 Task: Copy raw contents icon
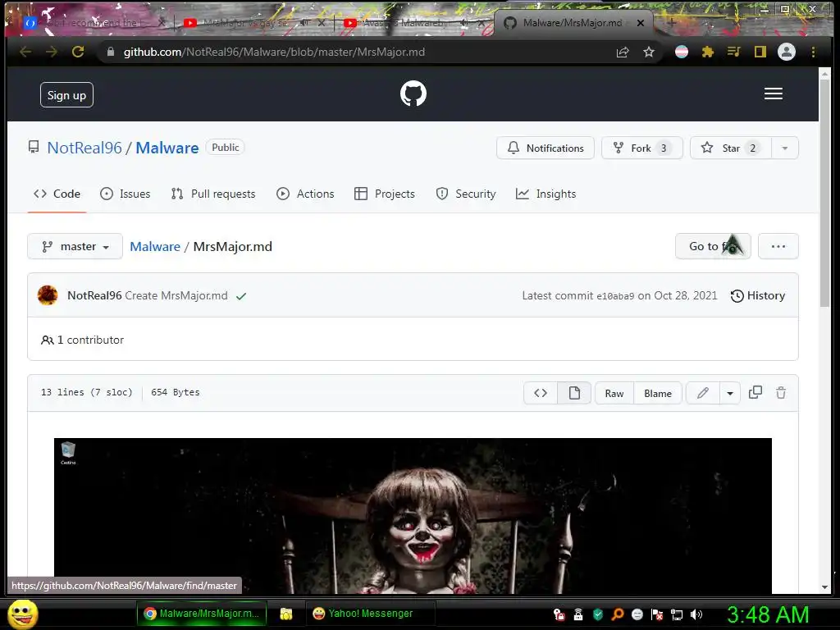[756, 393]
